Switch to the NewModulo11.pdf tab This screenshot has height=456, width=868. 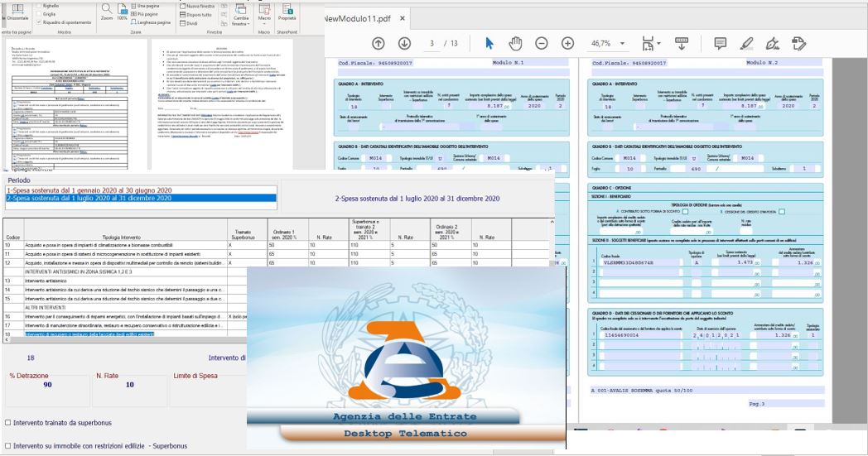(358, 18)
